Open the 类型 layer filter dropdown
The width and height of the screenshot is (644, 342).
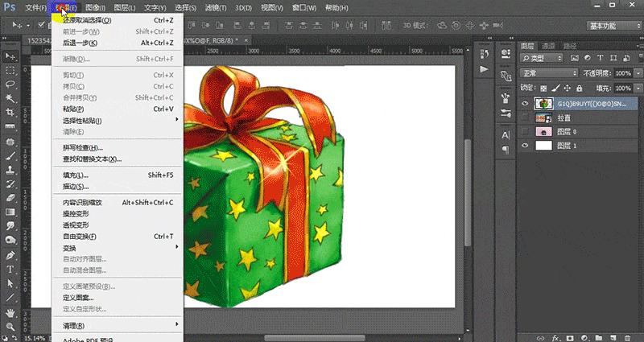(x=541, y=58)
